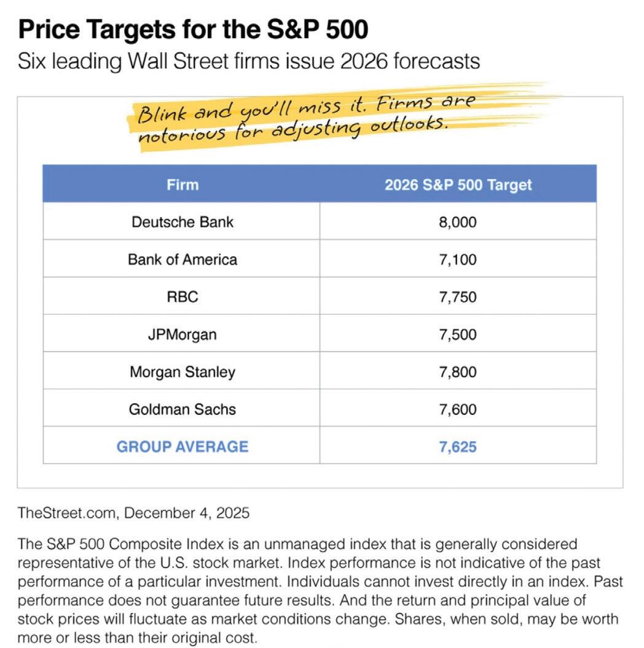Click the 7,600 target value

click(458, 409)
